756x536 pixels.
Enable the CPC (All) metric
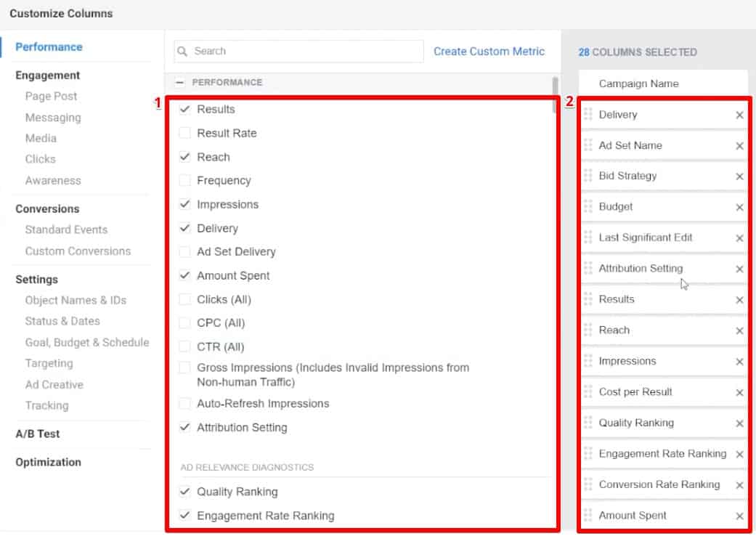(184, 322)
